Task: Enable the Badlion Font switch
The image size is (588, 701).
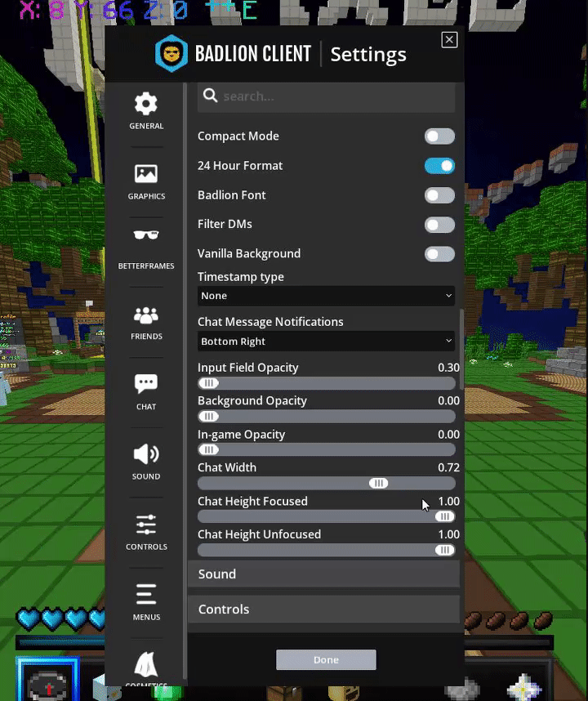Action: 439,195
